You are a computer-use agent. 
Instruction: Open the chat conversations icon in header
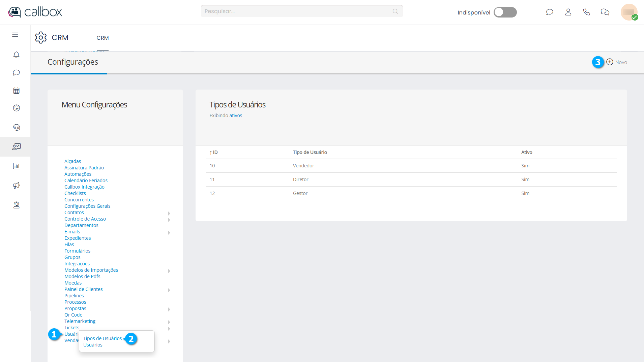pyautogui.click(x=605, y=12)
